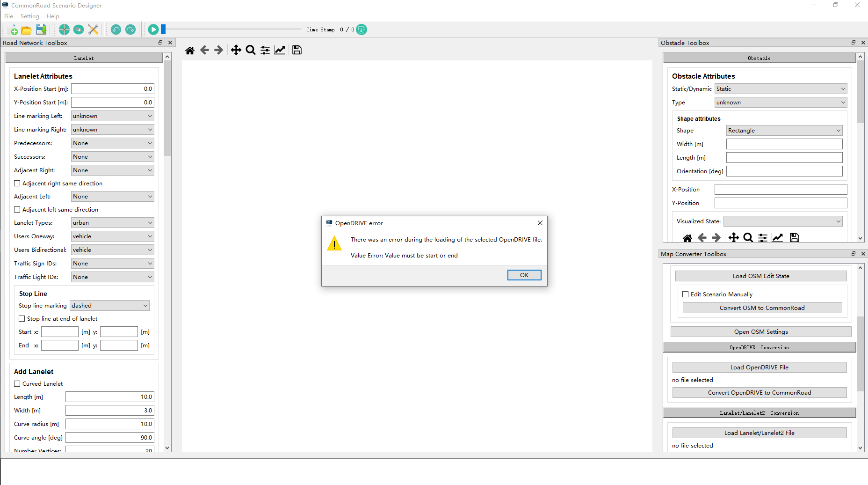Viewport: 868px width, 485px height.
Task: Click the wrench and screwdriver tools icon
Action: [93, 30]
